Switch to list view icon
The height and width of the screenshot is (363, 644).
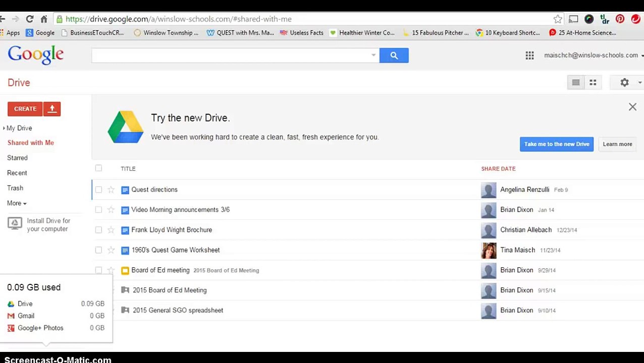pos(576,83)
